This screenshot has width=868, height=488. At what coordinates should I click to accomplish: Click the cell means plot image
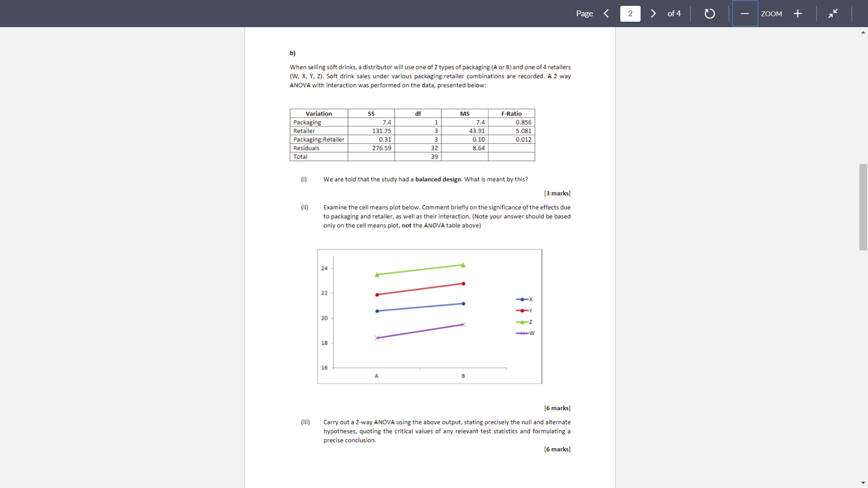(x=429, y=316)
